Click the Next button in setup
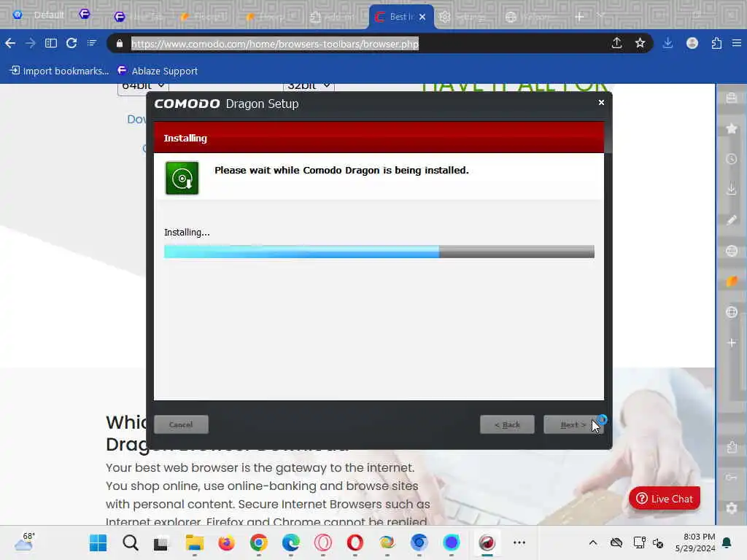Image resolution: width=747 pixels, height=560 pixels. 573,424
